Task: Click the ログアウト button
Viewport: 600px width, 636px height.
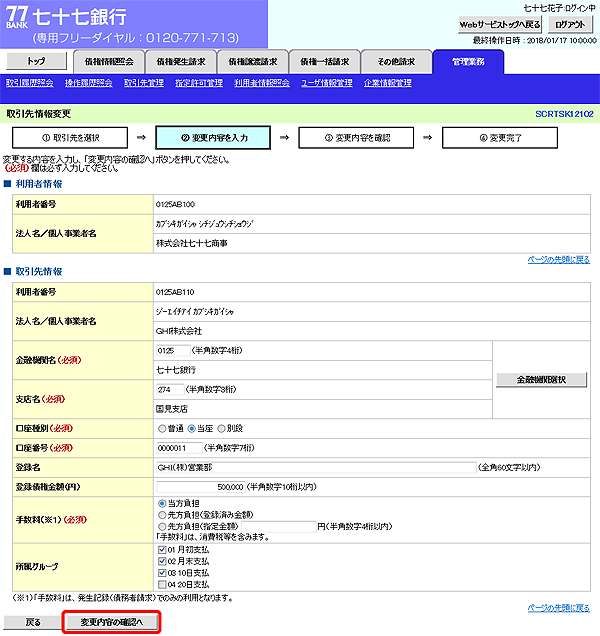Action: [570, 25]
